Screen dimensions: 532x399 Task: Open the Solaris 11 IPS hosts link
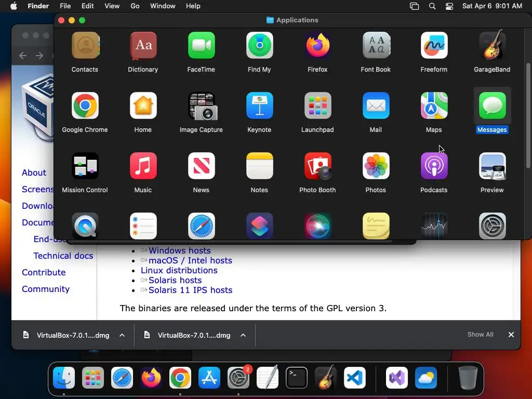coord(190,290)
